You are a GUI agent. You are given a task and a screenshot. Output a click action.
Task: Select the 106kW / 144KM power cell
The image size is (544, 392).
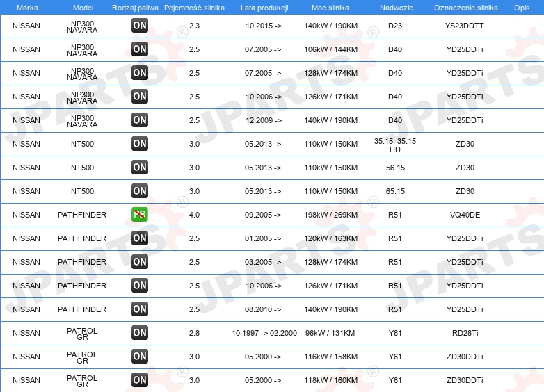331,49
